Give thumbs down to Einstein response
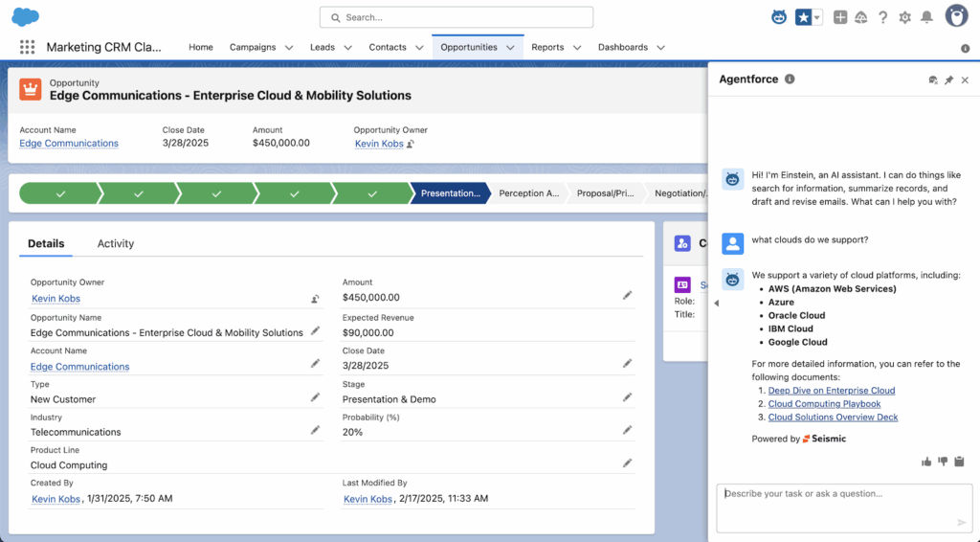The height and width of the screenshot is (542, 980). (943, 462)
